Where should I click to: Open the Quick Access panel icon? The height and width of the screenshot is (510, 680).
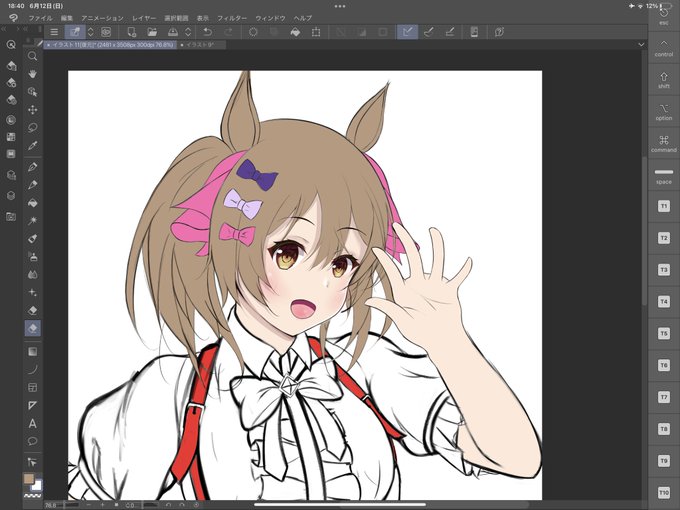pyautogui.click(x=11, y=44)
